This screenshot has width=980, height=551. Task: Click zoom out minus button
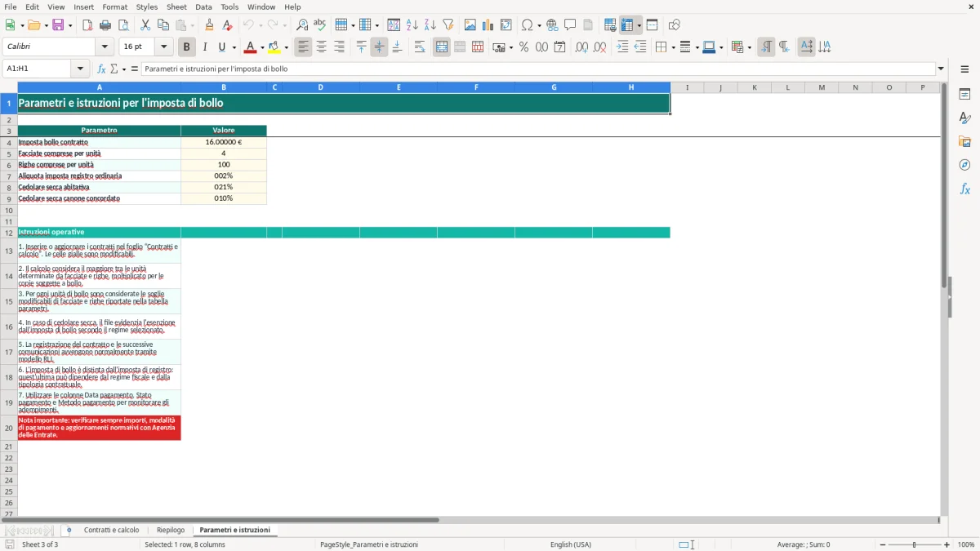(x=882, y=544)
